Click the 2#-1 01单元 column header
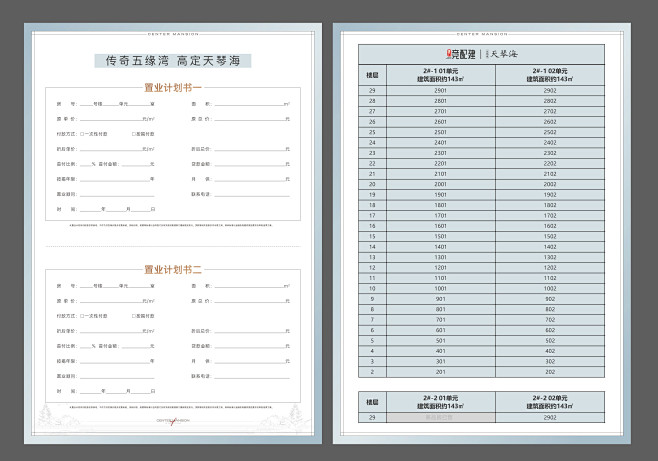Viewport: 658px width, 461px height. 441,75
